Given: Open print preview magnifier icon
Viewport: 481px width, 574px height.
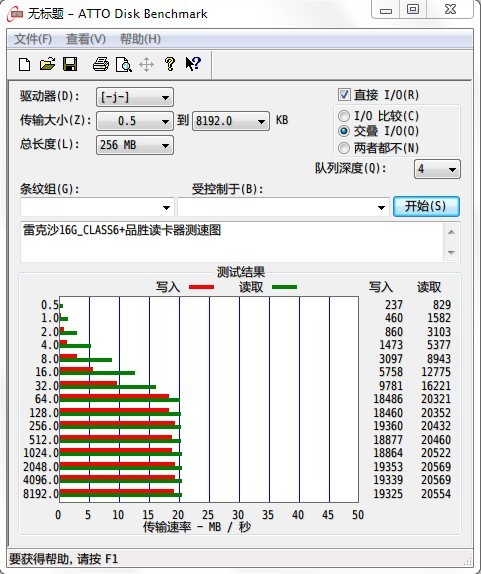Looking at the screenshot, I should point(123,65).
